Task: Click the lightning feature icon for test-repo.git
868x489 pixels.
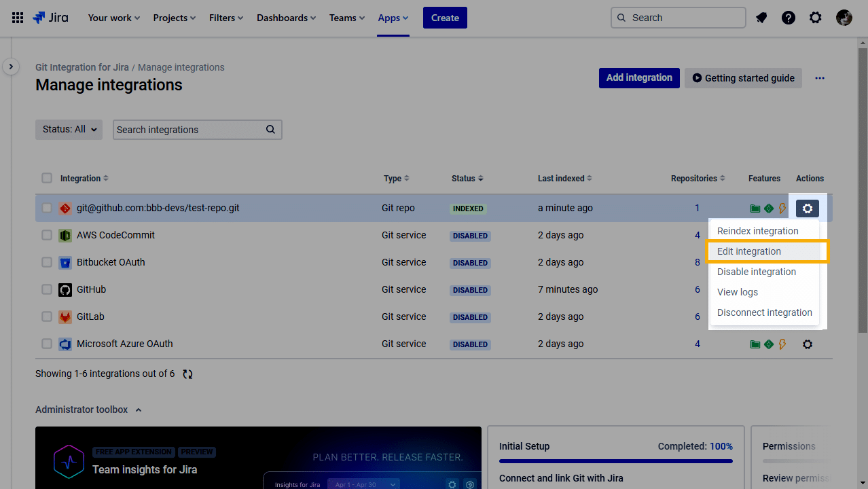Action: [x=782, y=209]
